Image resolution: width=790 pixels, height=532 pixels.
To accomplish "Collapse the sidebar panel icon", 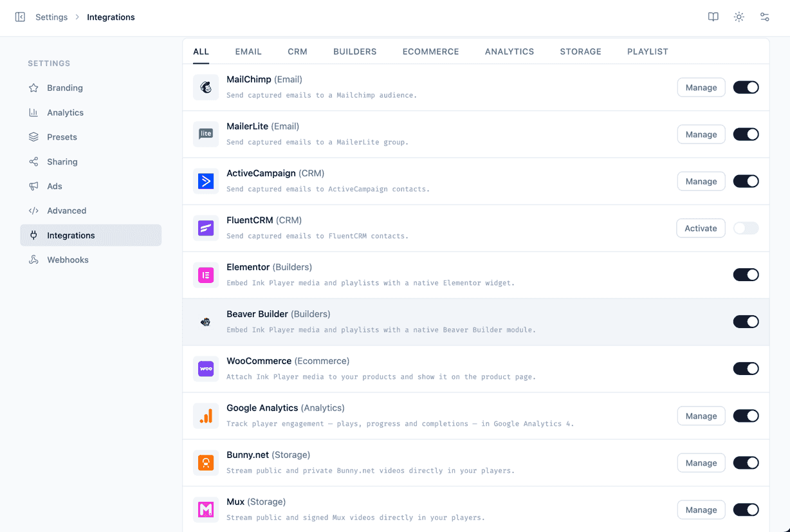I will [x=20, y=17].
